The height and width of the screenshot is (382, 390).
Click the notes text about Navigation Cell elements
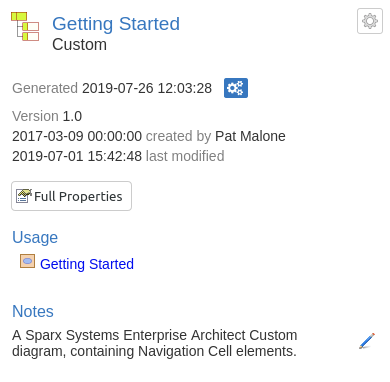click(x=154, y=343)
